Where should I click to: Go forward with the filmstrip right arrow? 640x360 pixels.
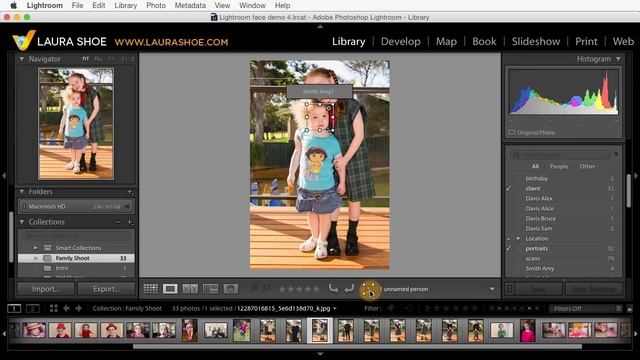(78, 308)
